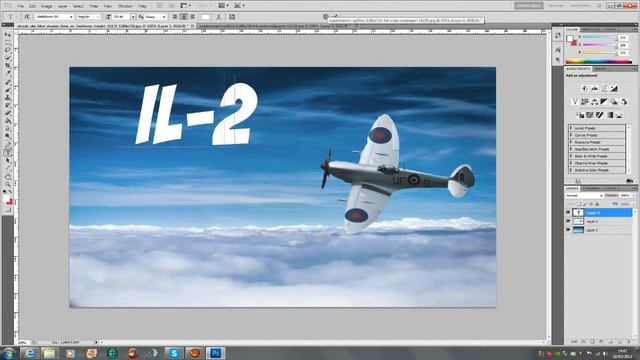Set left text alignment
Viewport: 640px width, 360px height.
point(175,17)
